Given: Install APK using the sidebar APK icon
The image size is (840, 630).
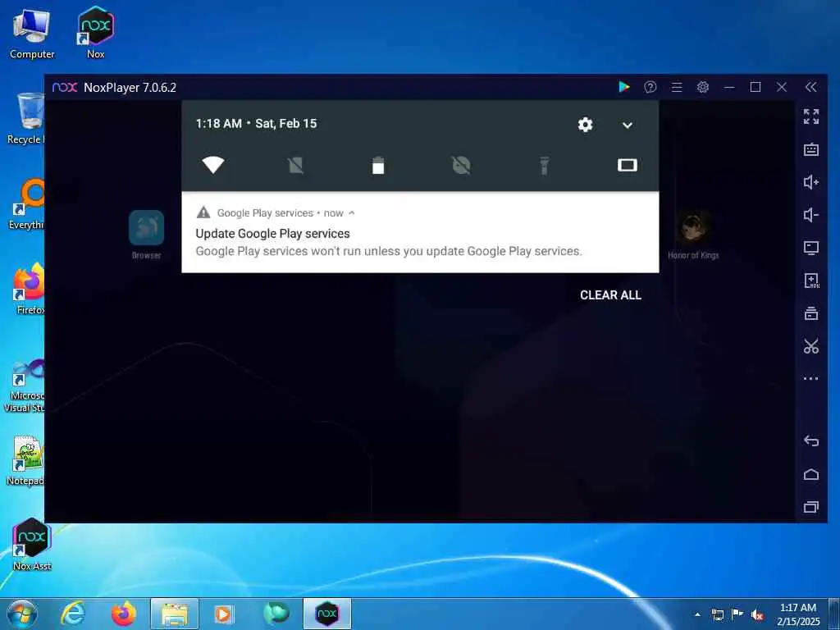Looking at the screenshot, I should point(811,281).
